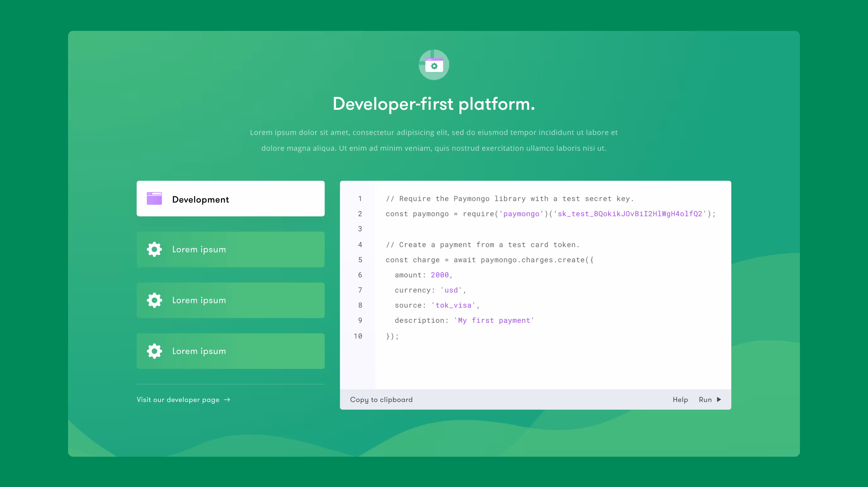The image size is (868, 487).
Task: Run the Paymongo code sample
Action: tap(706, 399)
